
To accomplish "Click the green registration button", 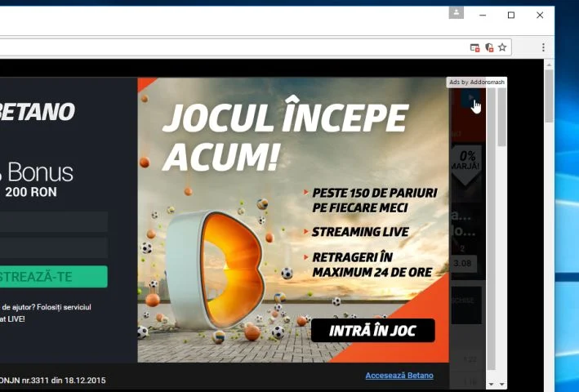I will tap(54, 277).
